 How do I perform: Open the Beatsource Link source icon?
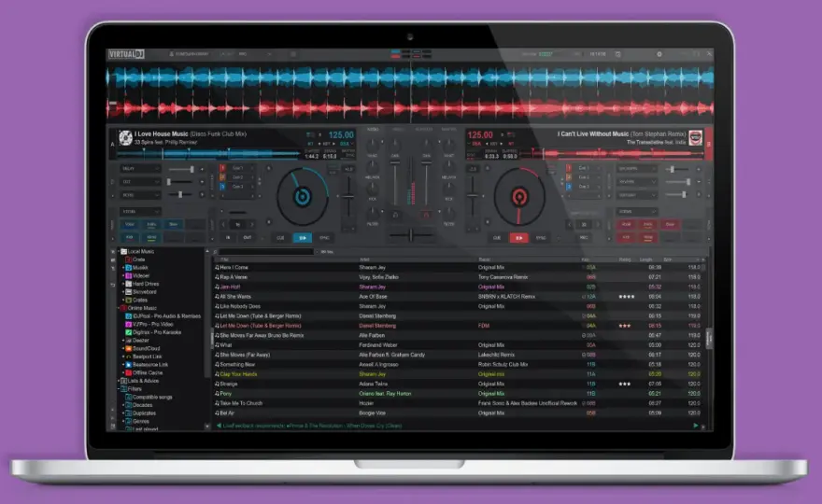click(129, 365)
